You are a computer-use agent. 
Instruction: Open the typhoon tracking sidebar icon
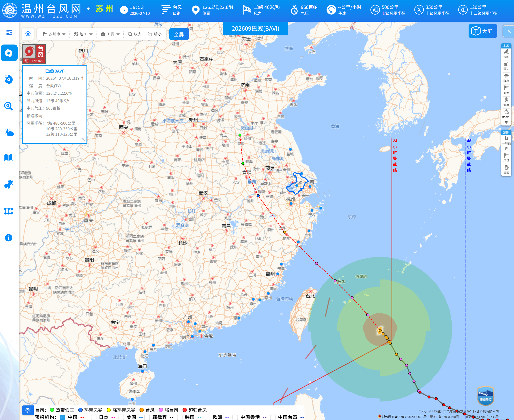pos(9,53)
